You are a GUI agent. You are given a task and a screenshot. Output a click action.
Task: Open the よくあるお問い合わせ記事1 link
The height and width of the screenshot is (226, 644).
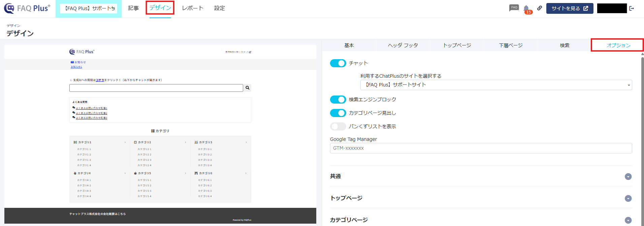pyautogui.click(x=92, y=108)
